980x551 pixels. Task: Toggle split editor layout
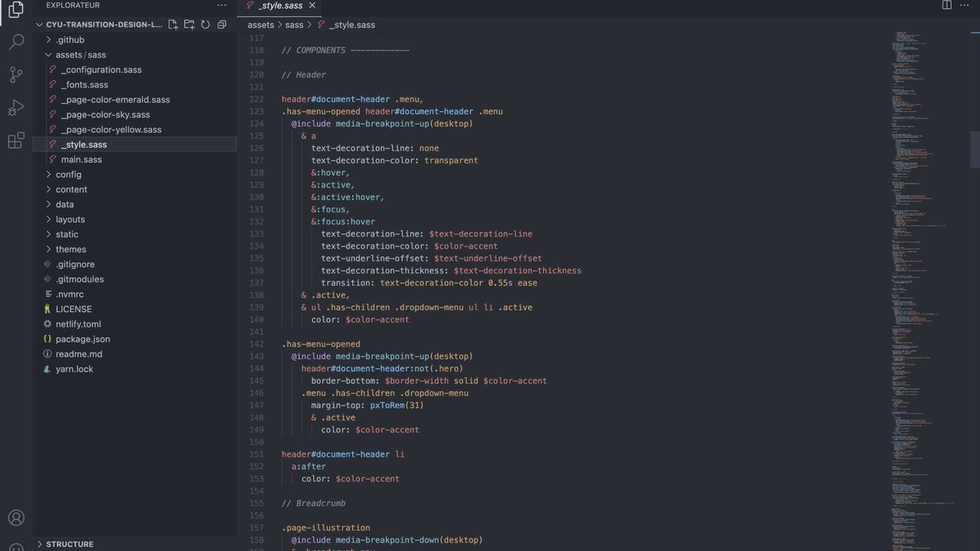click(x=947, y=5)
